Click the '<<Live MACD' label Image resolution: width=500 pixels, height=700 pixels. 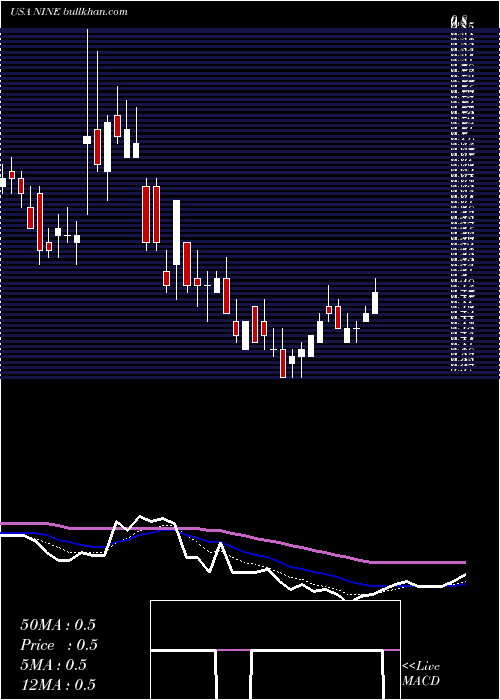pos(421,674)
